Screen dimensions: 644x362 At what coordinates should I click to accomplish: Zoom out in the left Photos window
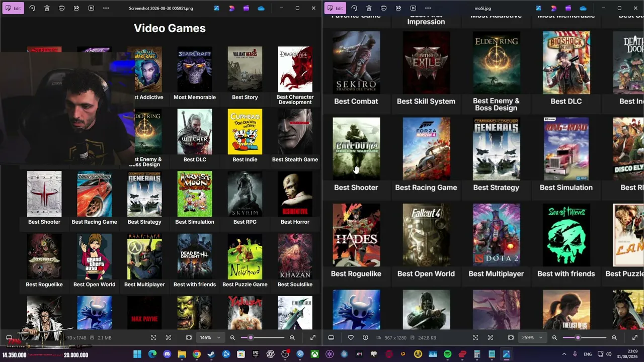tap(232, 338)
